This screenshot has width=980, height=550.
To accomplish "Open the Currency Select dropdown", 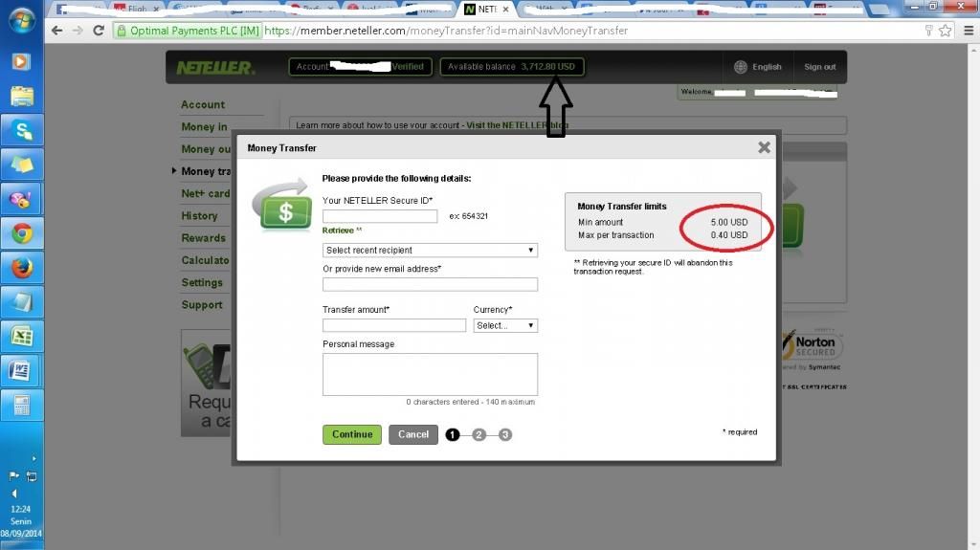I will click(x=505, y=325).
